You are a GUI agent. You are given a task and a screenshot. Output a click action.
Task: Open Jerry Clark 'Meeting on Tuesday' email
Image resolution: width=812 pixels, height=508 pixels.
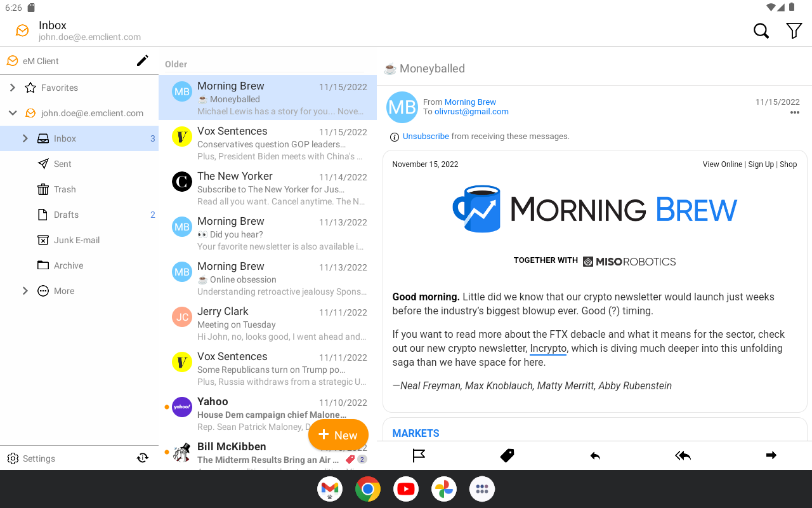coord(268,323)
